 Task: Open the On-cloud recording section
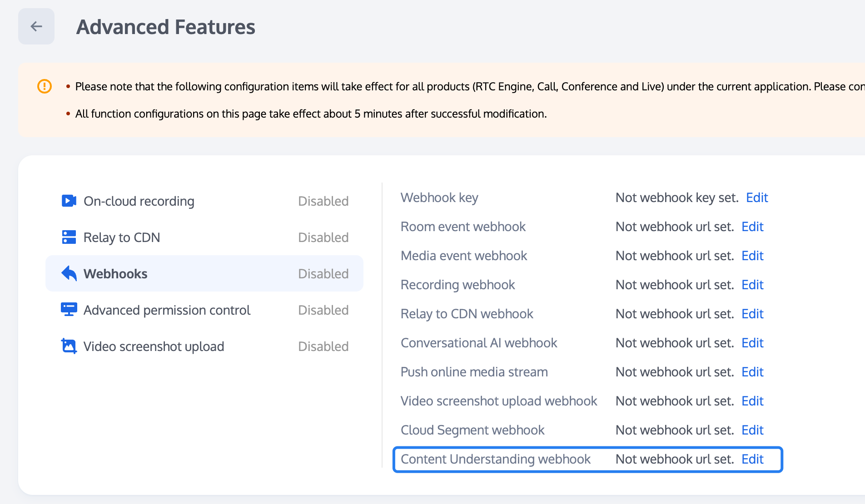pyautogui.click(x=139, y=201)
